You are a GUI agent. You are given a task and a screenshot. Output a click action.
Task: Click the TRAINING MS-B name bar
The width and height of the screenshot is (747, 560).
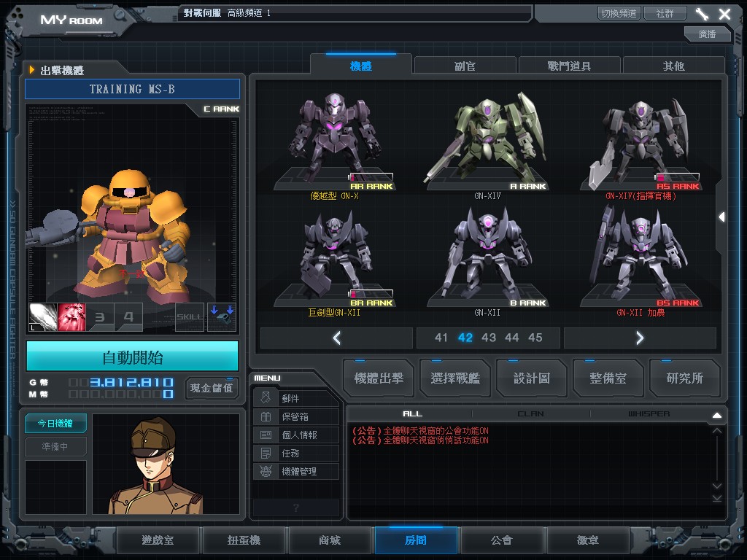133,89
